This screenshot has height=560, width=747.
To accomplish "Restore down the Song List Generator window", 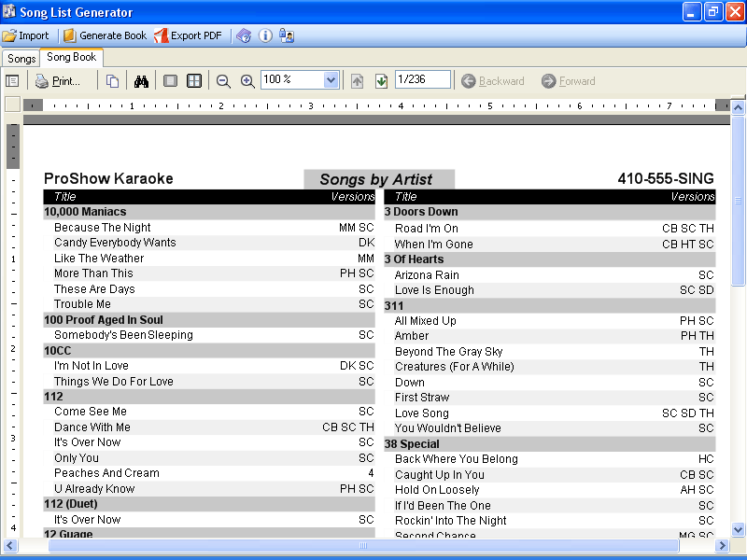I will 713,12.
